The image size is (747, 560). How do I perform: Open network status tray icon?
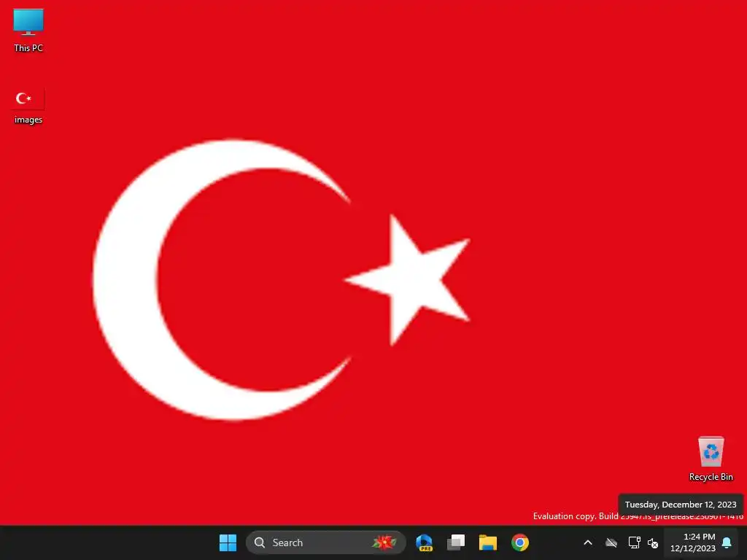[634, 542]
